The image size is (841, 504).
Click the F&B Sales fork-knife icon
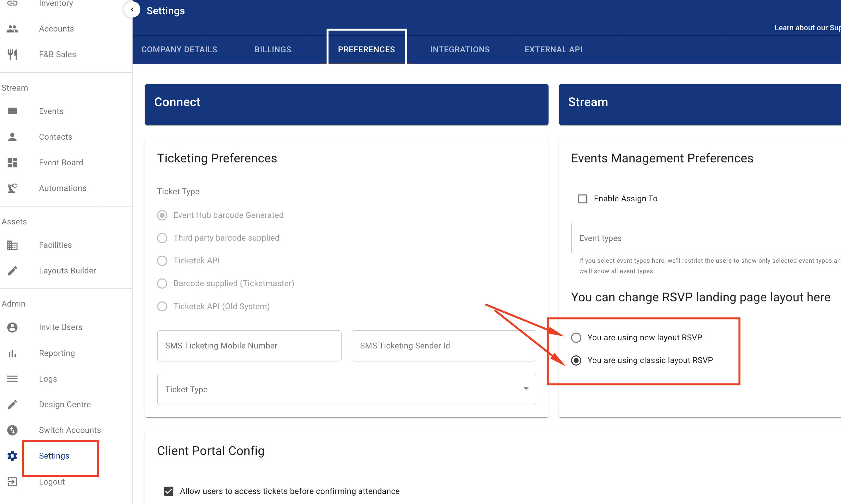click(x=12, y=54)
